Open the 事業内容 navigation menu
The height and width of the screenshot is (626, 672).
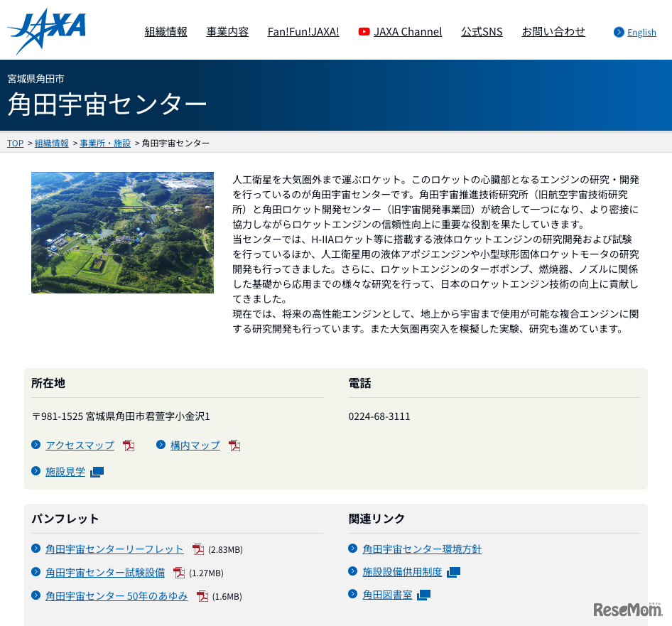tap(227, 32)
